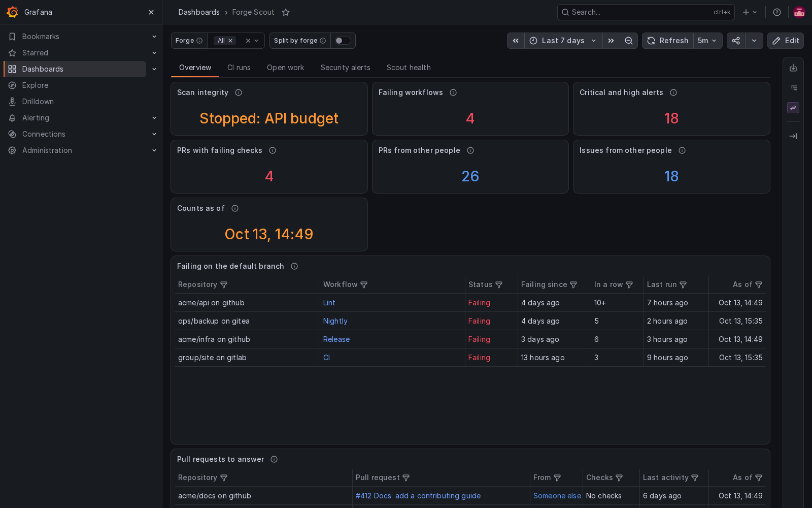Switch to the CI runs tab

click(239, 68)
